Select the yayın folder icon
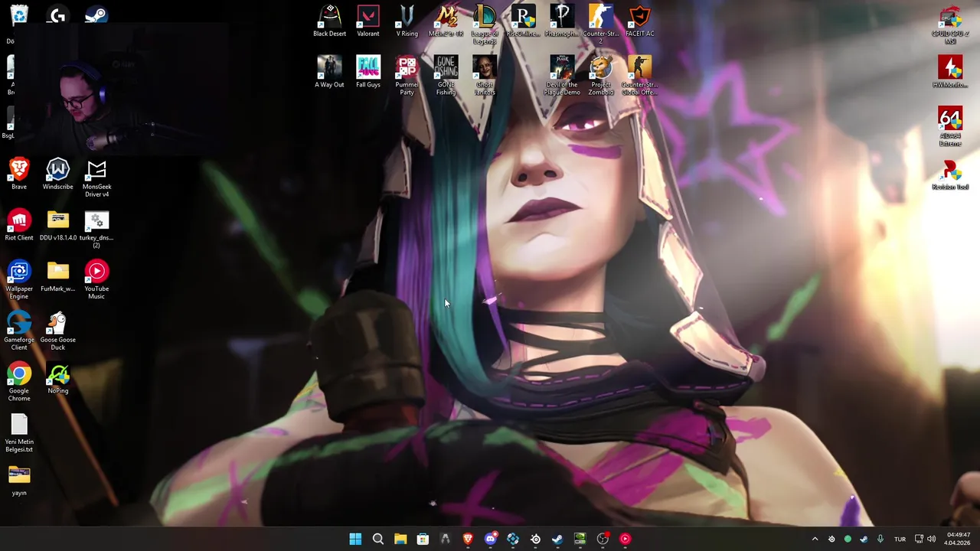 (x=19, y=481)
